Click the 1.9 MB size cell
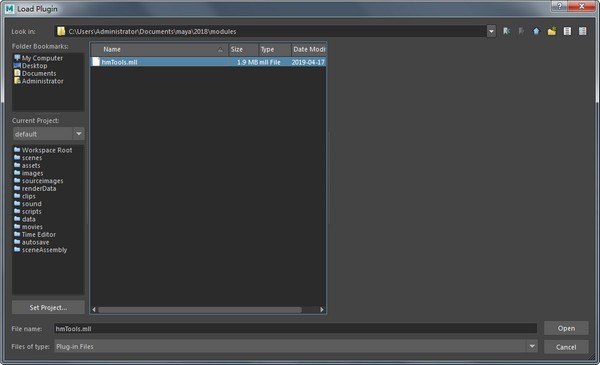The height and width of the screenshot is (365, 600). pyautogui.click(x=247, y=62)
